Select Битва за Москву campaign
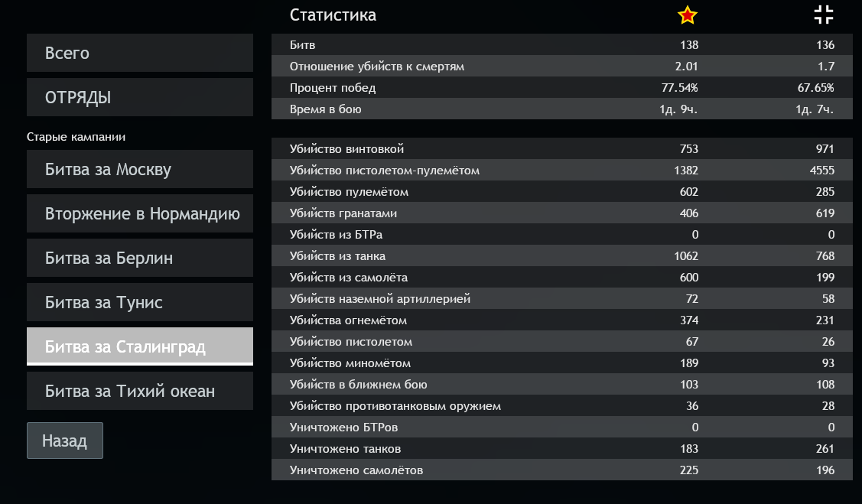Image resolution: width=862 pixels, height=504 pixels. coord(140,170)
